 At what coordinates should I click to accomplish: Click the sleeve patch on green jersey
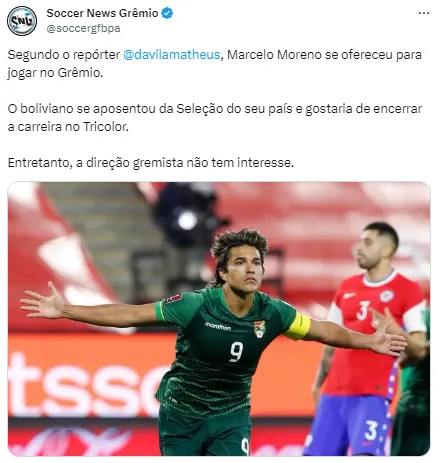click(173, 297)
